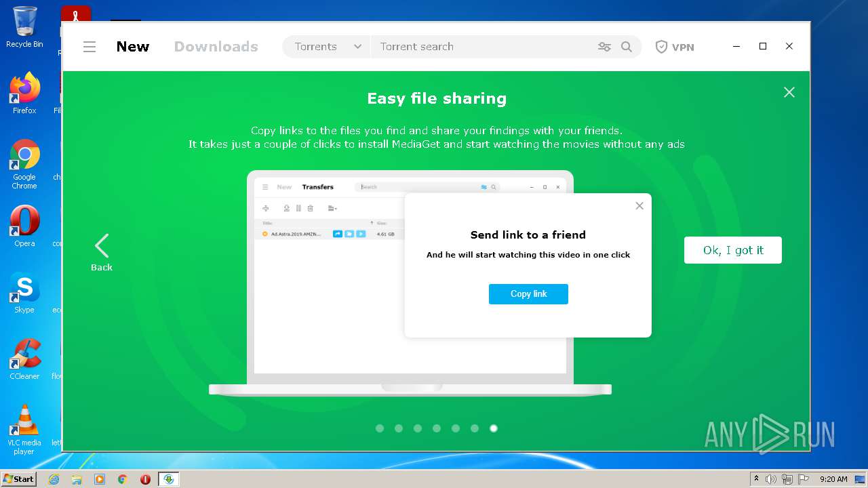Click the play icon in illustration row

click(x=361, y=234)
